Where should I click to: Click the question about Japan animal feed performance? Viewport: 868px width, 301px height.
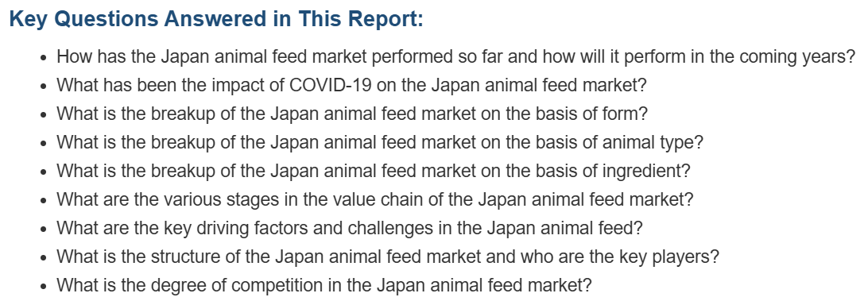point(456,56)
